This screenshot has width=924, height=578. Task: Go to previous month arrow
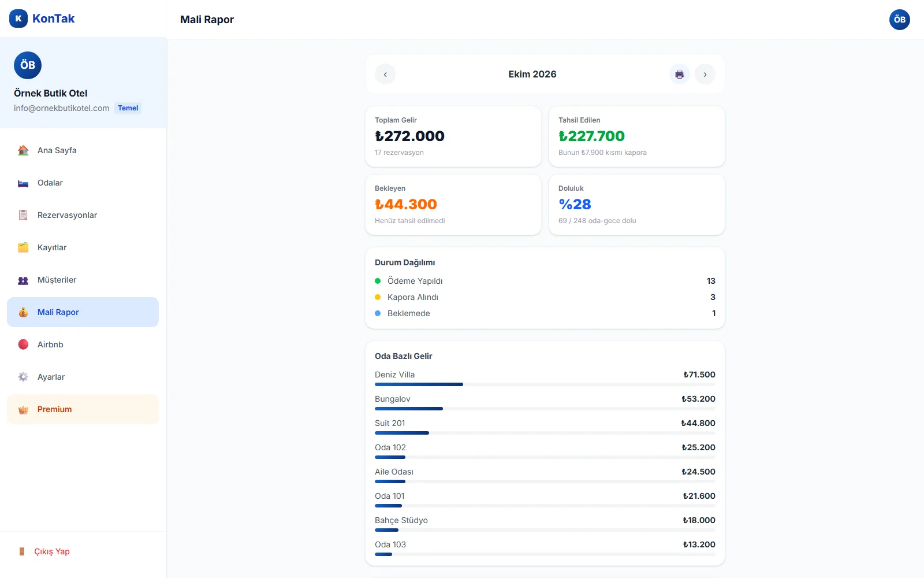(385, 74)
